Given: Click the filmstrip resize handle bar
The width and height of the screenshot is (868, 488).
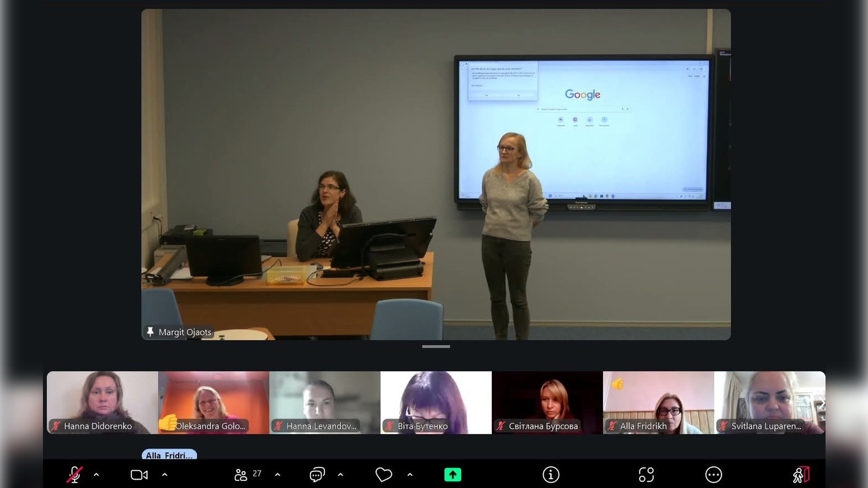Looking at the screenshot, I should coord(436,347).
